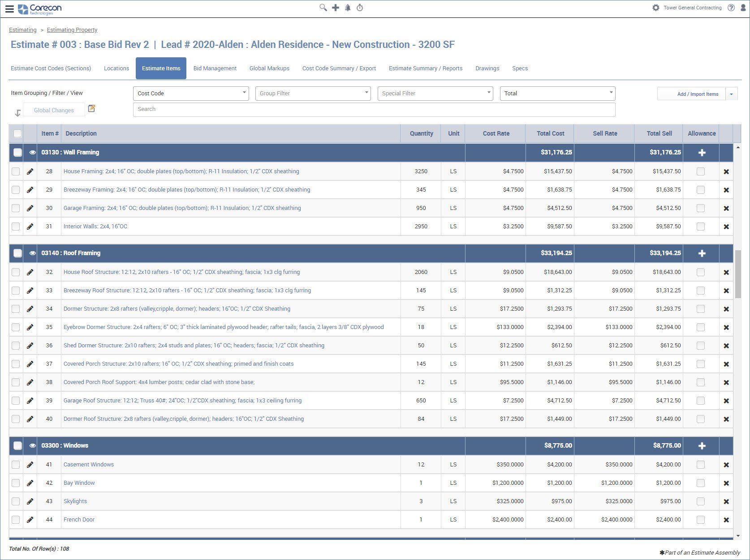Click the table vertical scrollbar thumb
The image size is (750, 560).
[738, 274]
